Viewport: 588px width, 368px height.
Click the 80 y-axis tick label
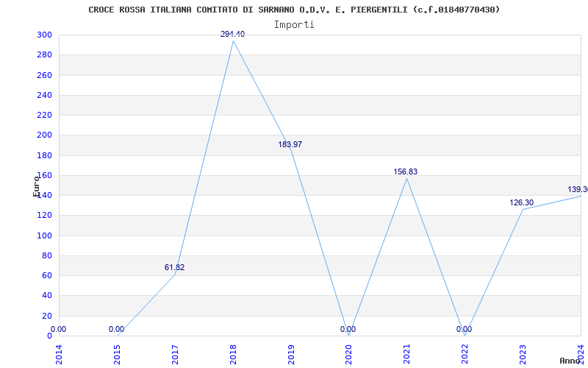46,255
